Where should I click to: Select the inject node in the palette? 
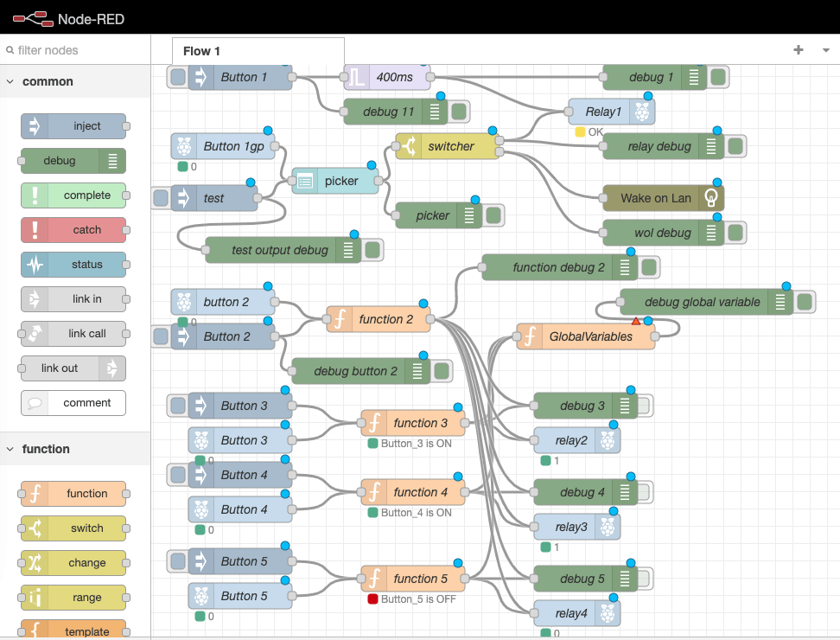coord(73,126)
